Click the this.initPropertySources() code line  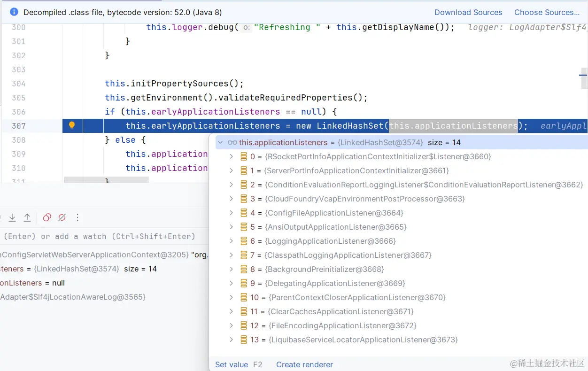pyautogui.click(x=174, y=84)
